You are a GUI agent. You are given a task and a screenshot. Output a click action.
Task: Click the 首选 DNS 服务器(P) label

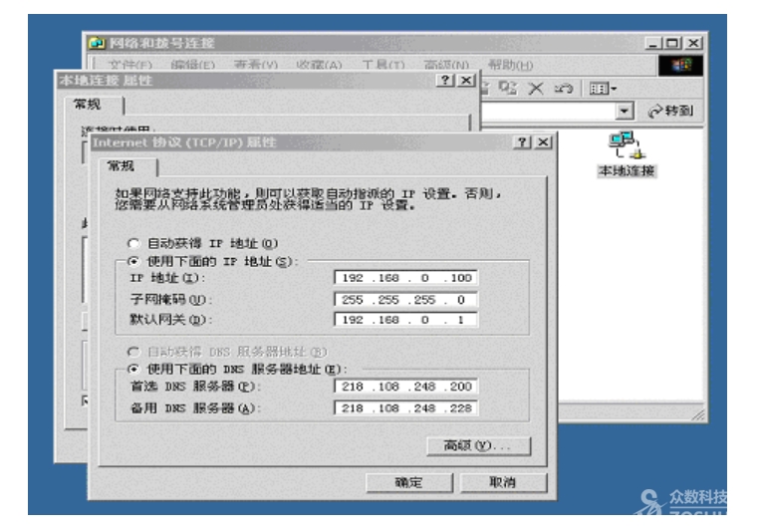pos(193,387)
